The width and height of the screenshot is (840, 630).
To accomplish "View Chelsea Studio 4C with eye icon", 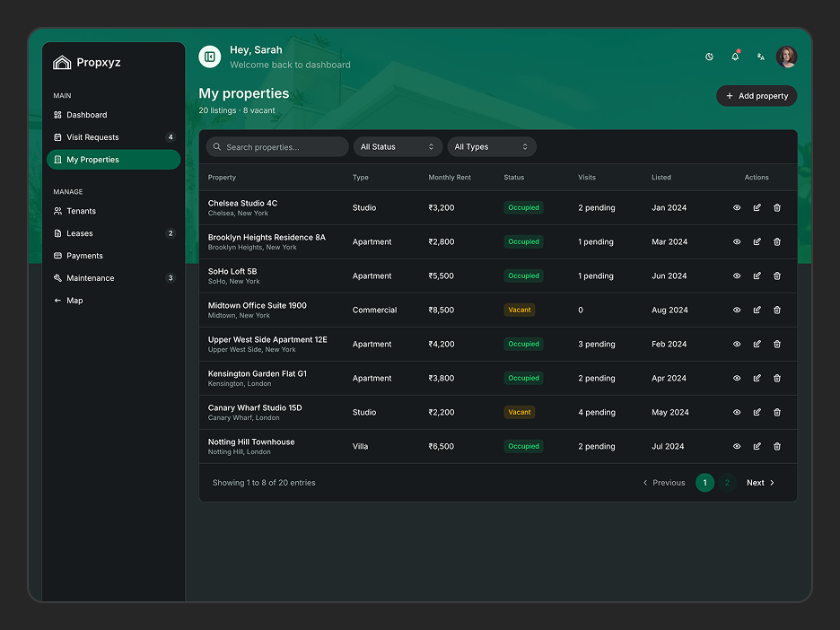I will click(x=737, y=208).
